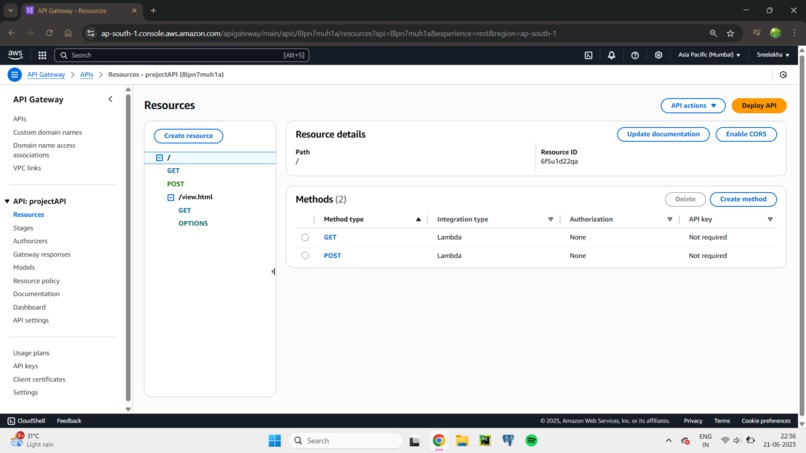806x453 pixels.
Task: Click the Enable CORS button
Action: click(746, 134)
